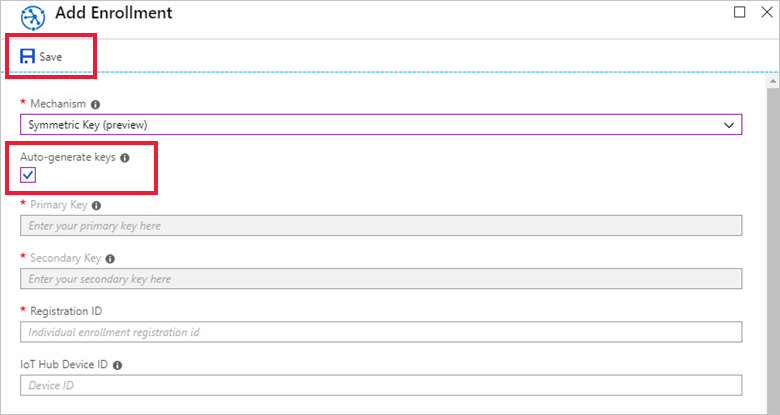The height and width of the screenshot is (415, 780).
Task: Click the Mechanism dropdown chevron arrow
Action: [x=730, y=124]
